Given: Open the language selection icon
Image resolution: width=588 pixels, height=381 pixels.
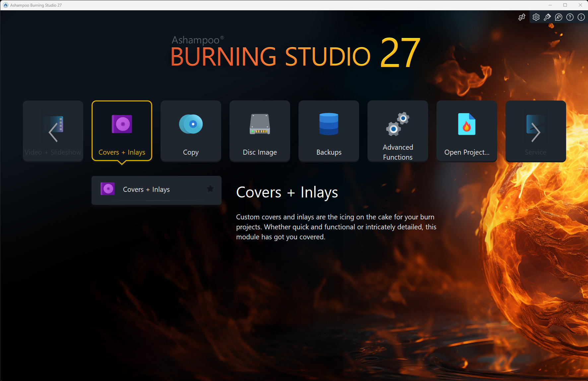Looking at the screenshot, I should 558,17.
